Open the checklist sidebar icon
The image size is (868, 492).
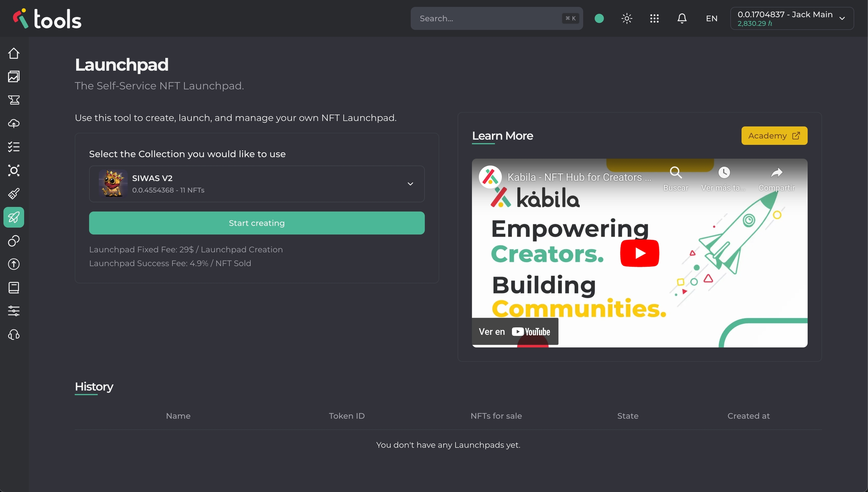coord(14,147)
